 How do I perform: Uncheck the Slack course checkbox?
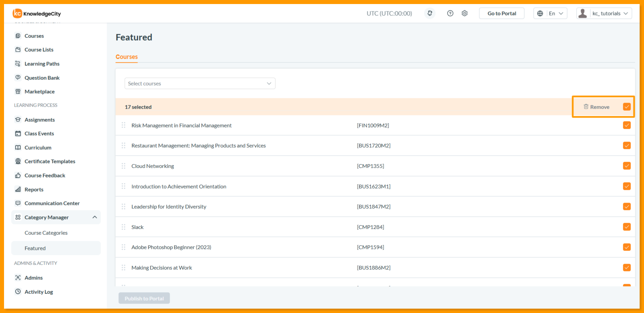point(627,227)
